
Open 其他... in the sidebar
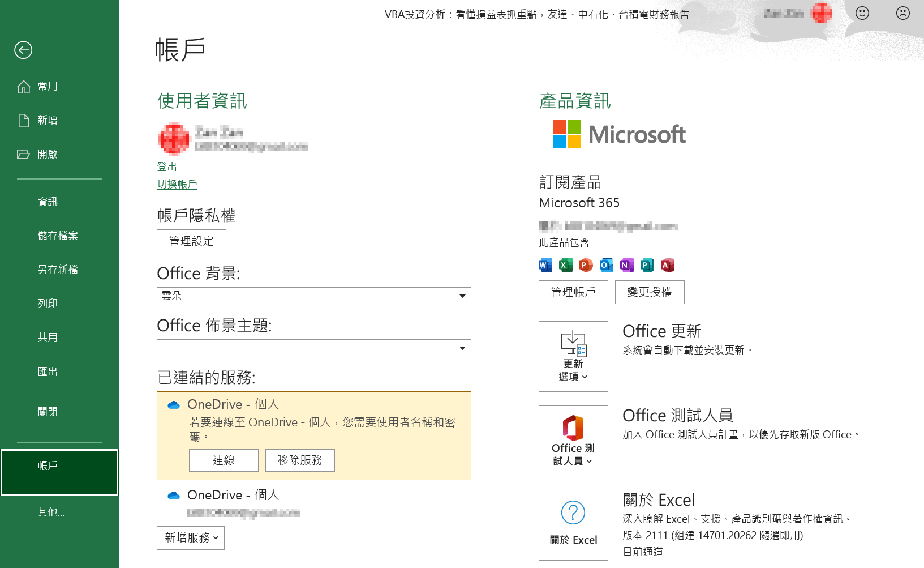click(51, 513)
